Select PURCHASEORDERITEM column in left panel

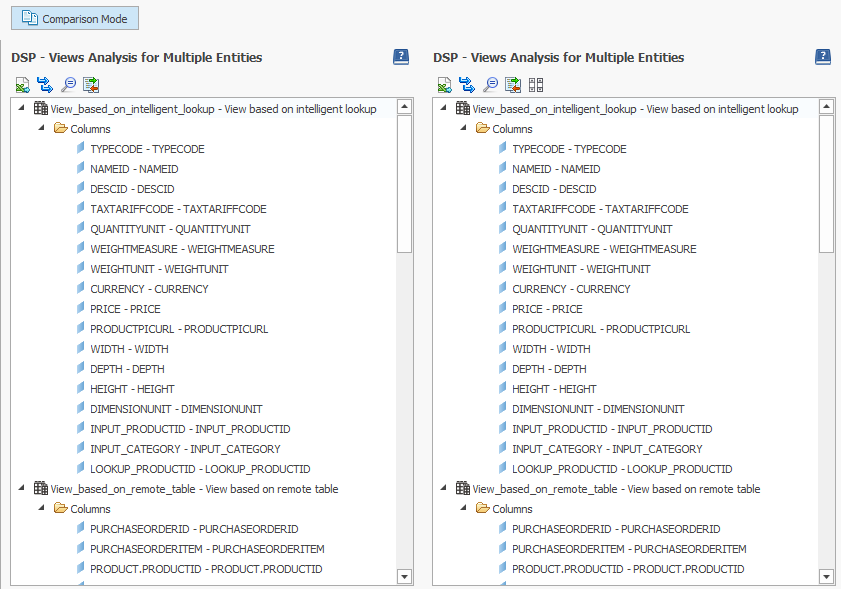click(207, 549)
